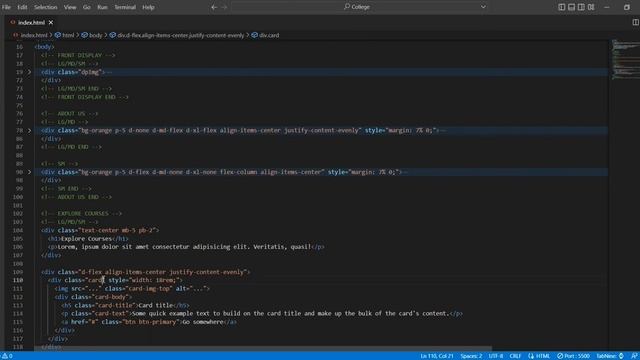Open the Help menu
Viewport: 640px width, 360px height.
pos(148,7)
